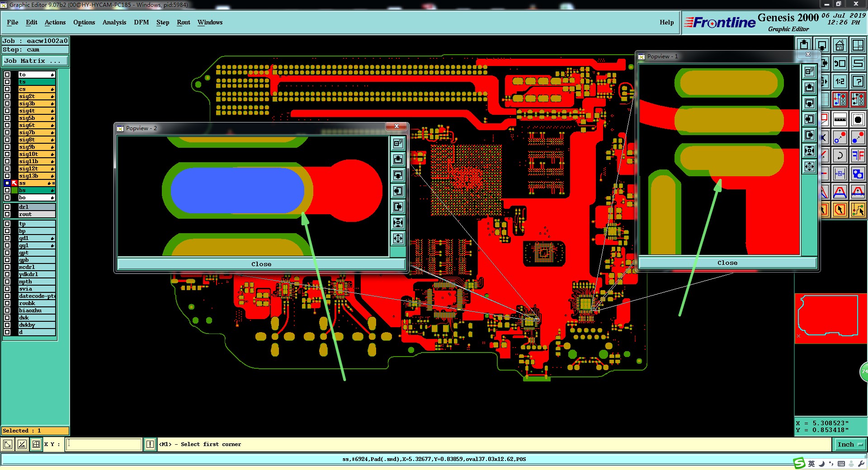
Task: Click the red board overview thumbnail
Action: pyautogui.click(x=830, y=318)
